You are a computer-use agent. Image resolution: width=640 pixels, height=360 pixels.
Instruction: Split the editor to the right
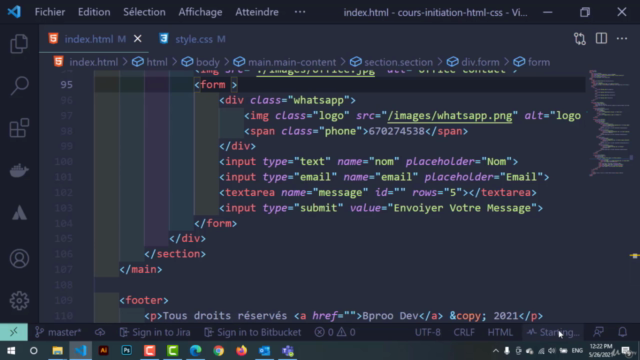click(x=601, y=39)
